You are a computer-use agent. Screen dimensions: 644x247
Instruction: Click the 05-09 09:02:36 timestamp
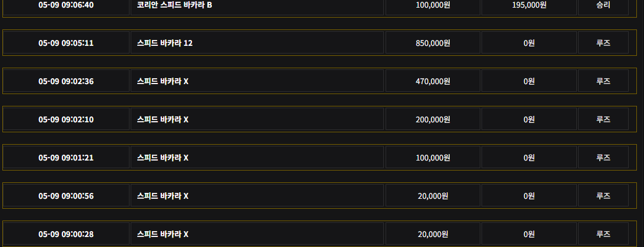[66, 81]
